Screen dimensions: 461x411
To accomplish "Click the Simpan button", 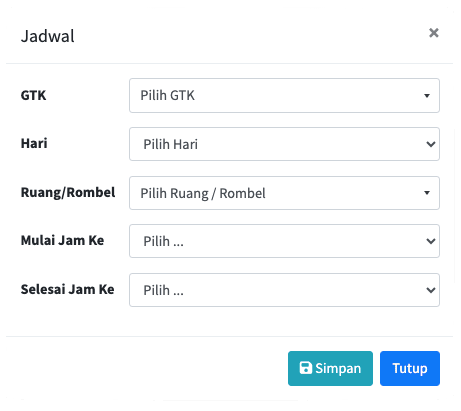I will coord(330,368).
